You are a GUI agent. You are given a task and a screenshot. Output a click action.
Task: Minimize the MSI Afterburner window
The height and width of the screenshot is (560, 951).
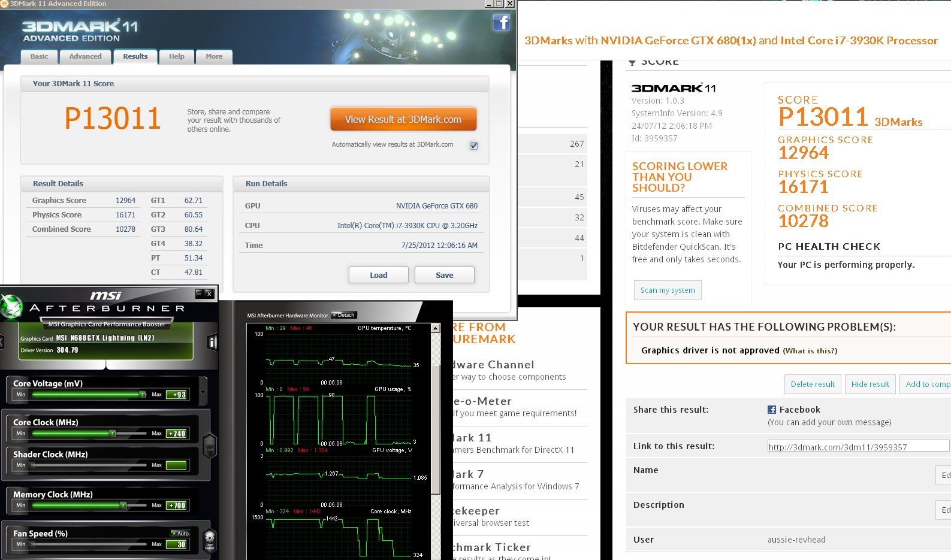(199, 293)
